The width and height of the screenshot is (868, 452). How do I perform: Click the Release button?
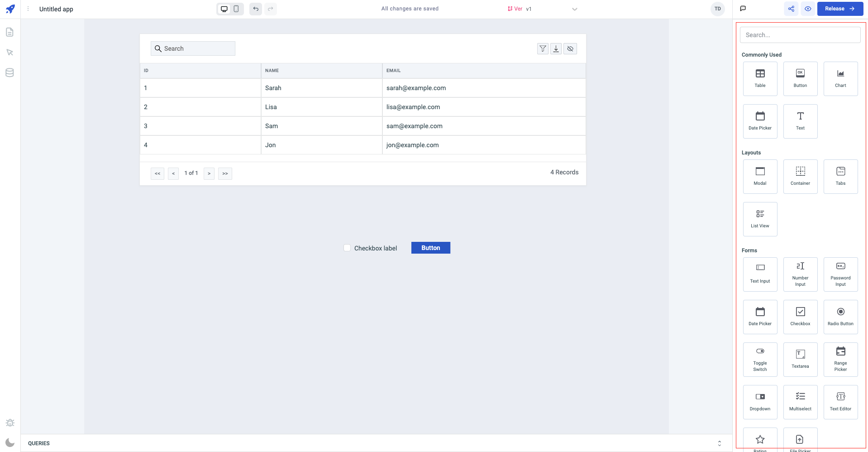(x=839, y=9)
